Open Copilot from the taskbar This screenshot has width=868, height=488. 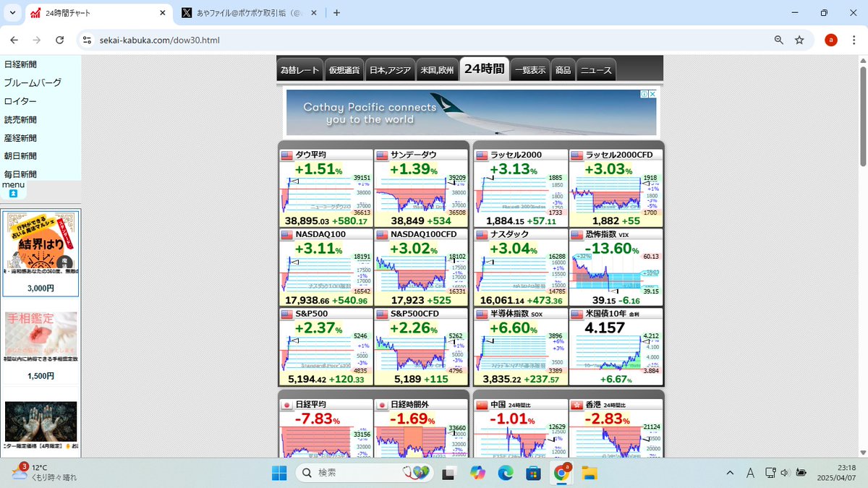(477, 473)
